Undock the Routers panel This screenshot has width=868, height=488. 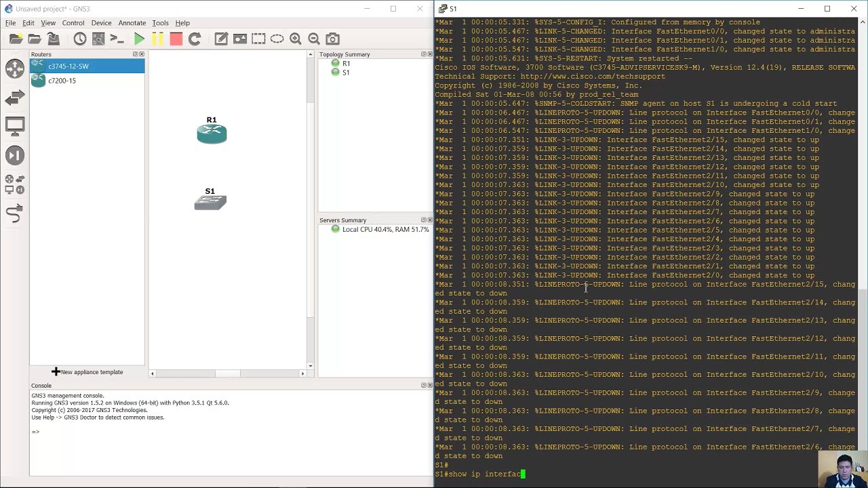click(x=136, y=54)
